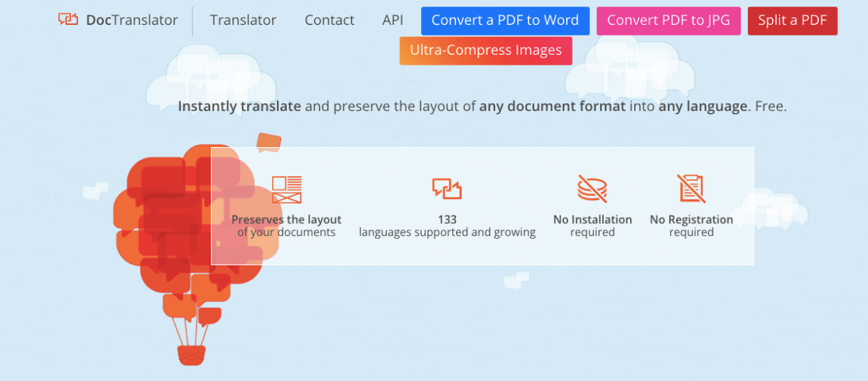Click the layout preservation document icon
The width and height of the screenshot is (868, 381).
287,189
